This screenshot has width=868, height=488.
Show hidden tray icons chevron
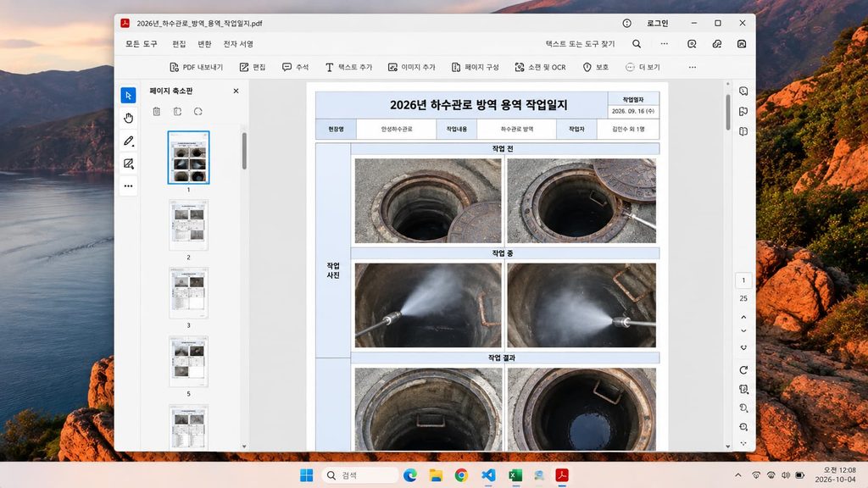738,475
